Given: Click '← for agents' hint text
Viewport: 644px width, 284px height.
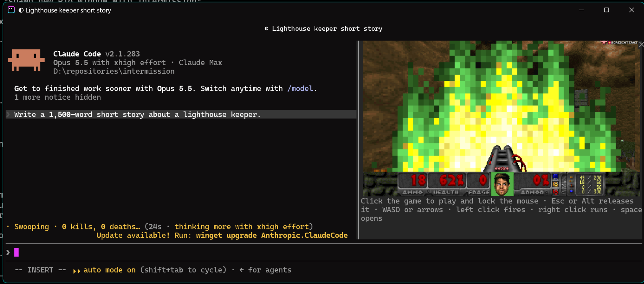Looking at the screenshot, I should (x=265, y=270).
